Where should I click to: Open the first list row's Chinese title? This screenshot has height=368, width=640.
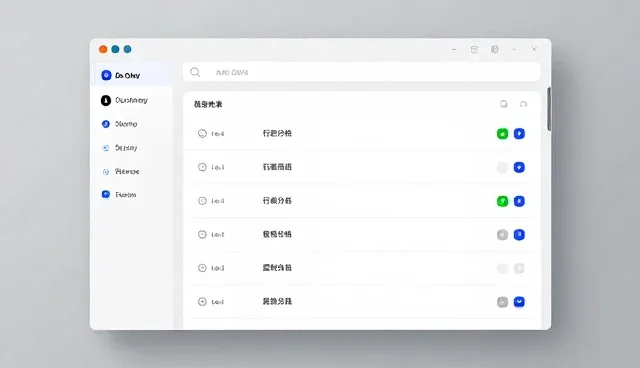277,133
